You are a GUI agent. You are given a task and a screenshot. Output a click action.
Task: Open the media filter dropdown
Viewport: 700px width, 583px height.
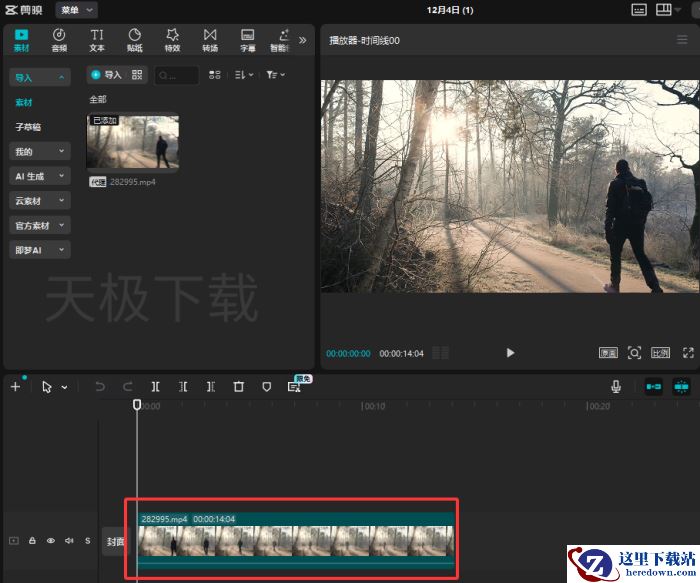(x=275, y=75)
